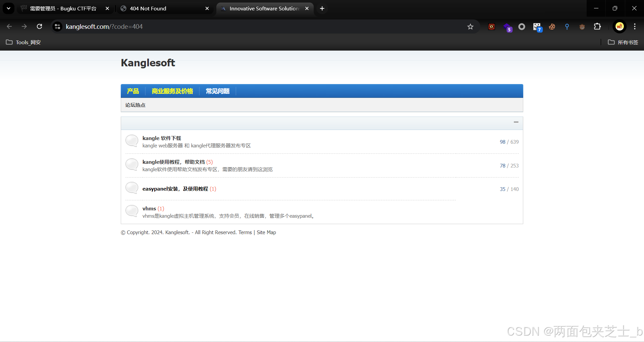Open the Chrome profile avatar
The height and width of the screenshot is (342, 644).
tap(620, 26)
